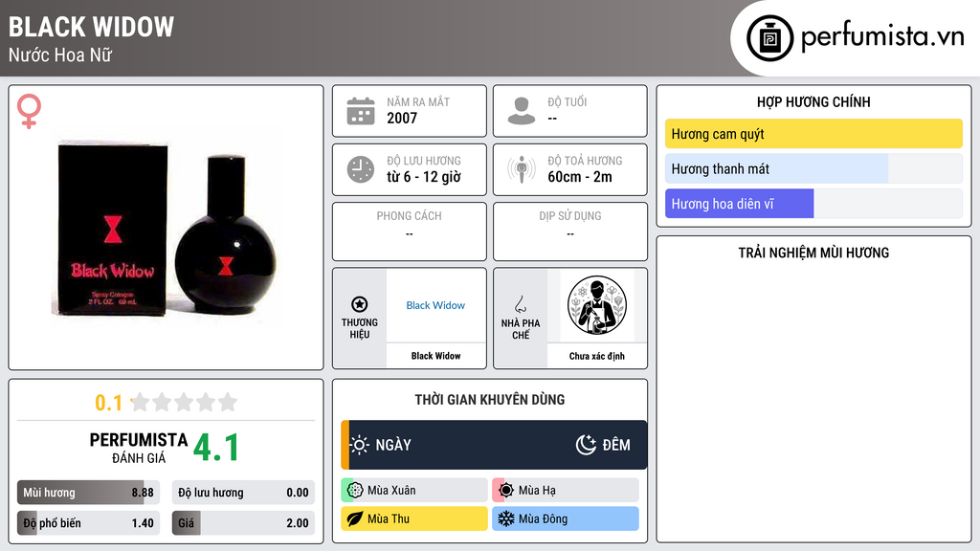Click the Phong cách info card

[x=410, y=231]
